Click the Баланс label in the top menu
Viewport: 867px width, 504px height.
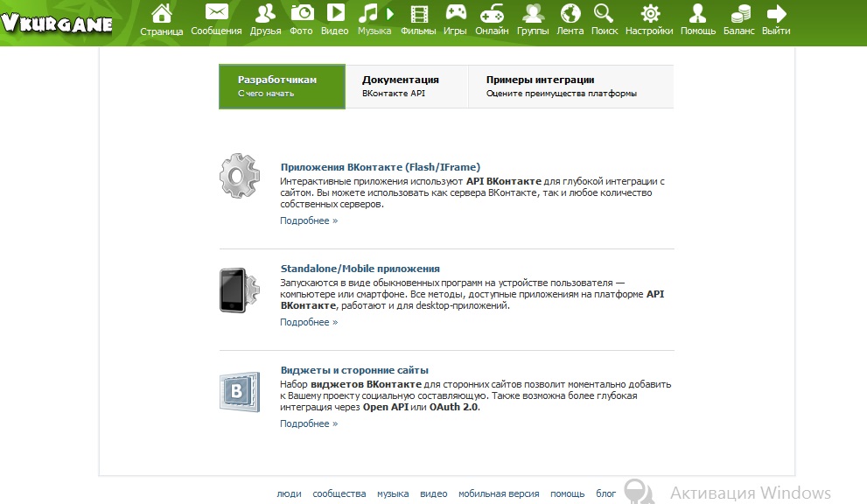click(x=738, y=31)
